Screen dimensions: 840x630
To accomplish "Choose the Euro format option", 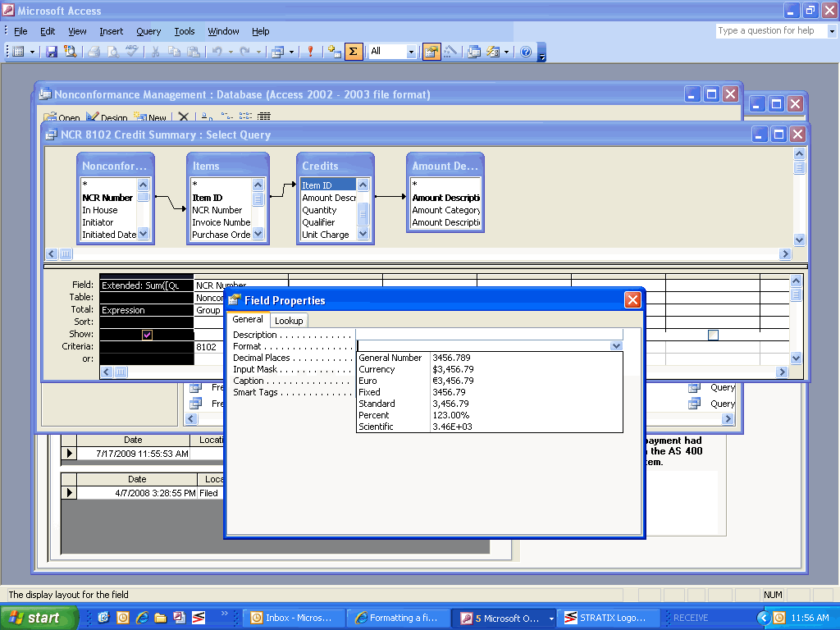I will (489, 381).
